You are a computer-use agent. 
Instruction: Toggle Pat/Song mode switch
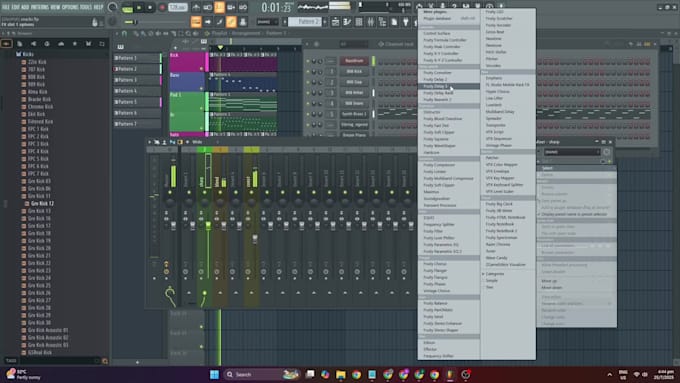pos(127,8)
